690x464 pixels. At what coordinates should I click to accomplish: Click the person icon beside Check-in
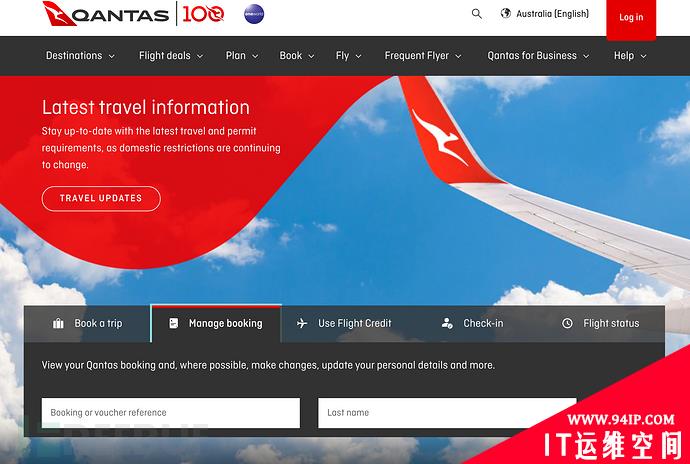447,323
